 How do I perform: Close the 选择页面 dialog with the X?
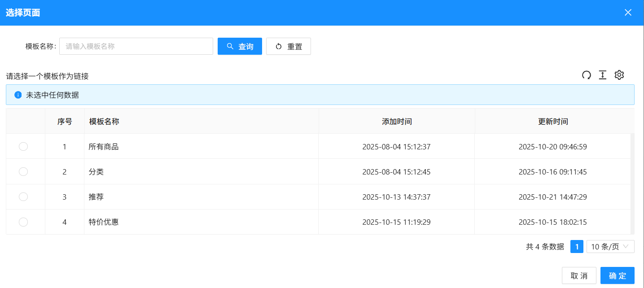628,12
